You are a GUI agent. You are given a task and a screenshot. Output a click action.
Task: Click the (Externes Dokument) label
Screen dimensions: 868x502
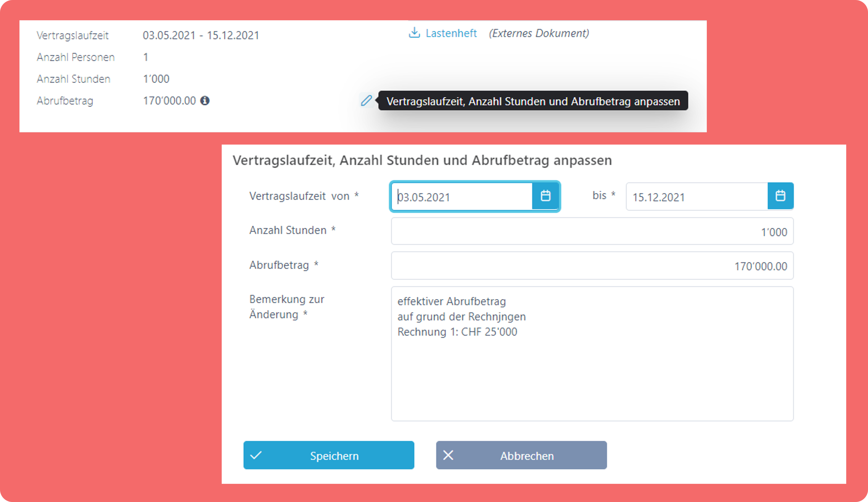click(539, 33)
